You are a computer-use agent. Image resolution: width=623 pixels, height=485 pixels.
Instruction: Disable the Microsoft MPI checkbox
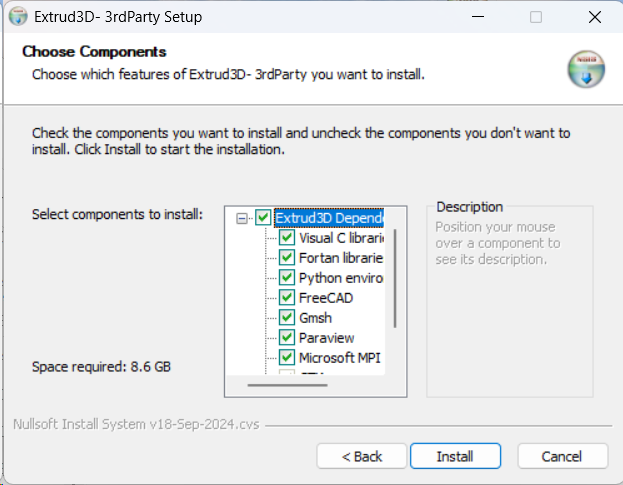(x=286, y=357)
